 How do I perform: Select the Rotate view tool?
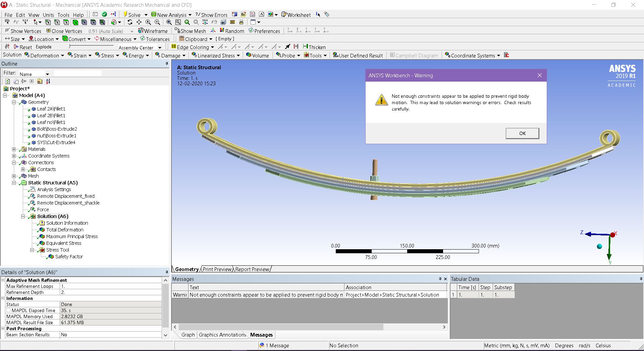tap(130, 22)
